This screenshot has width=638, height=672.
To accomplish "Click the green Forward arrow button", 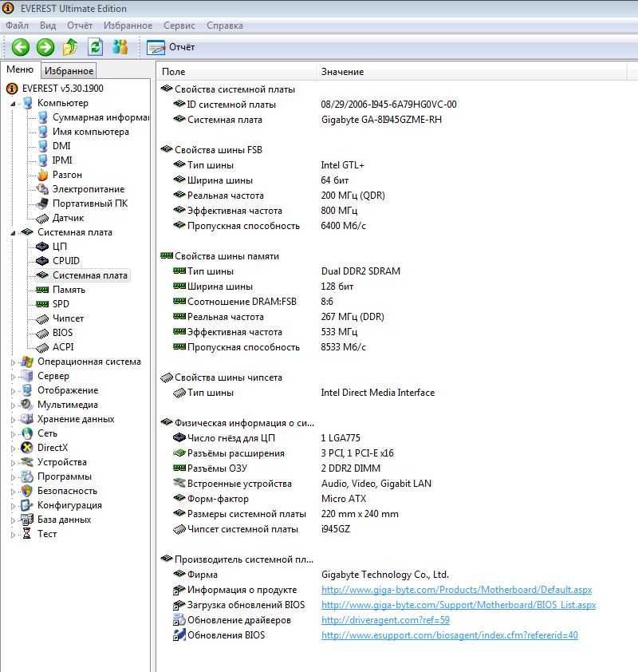I will coord(45,47).
